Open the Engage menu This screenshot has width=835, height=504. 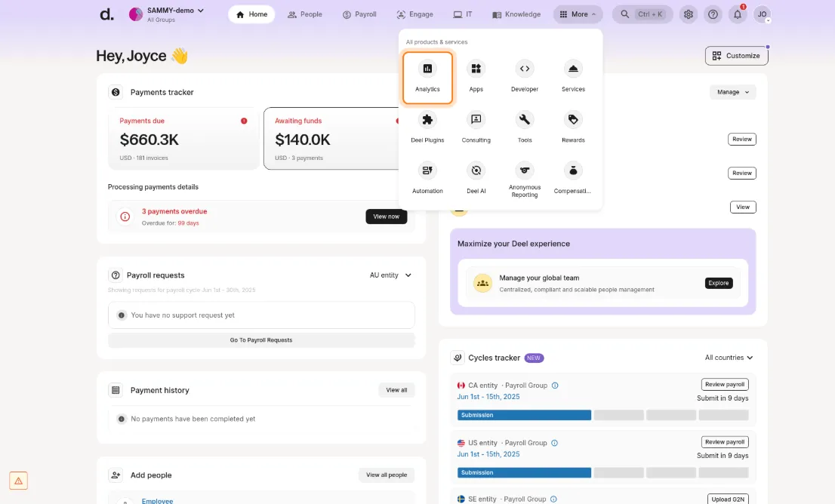(414, 14)
